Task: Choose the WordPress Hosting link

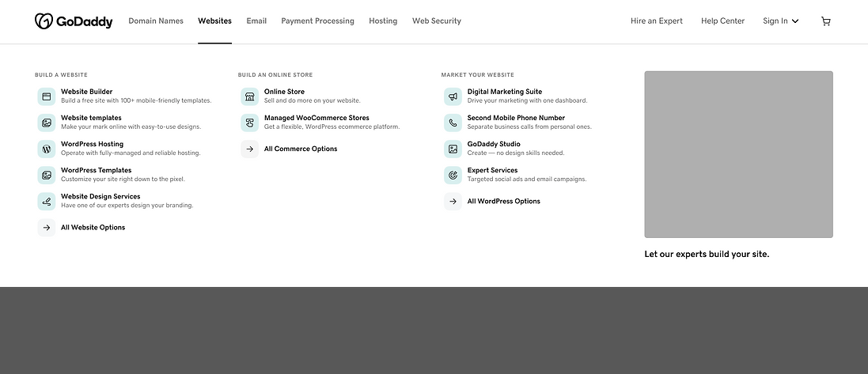Action: [92, 144]
